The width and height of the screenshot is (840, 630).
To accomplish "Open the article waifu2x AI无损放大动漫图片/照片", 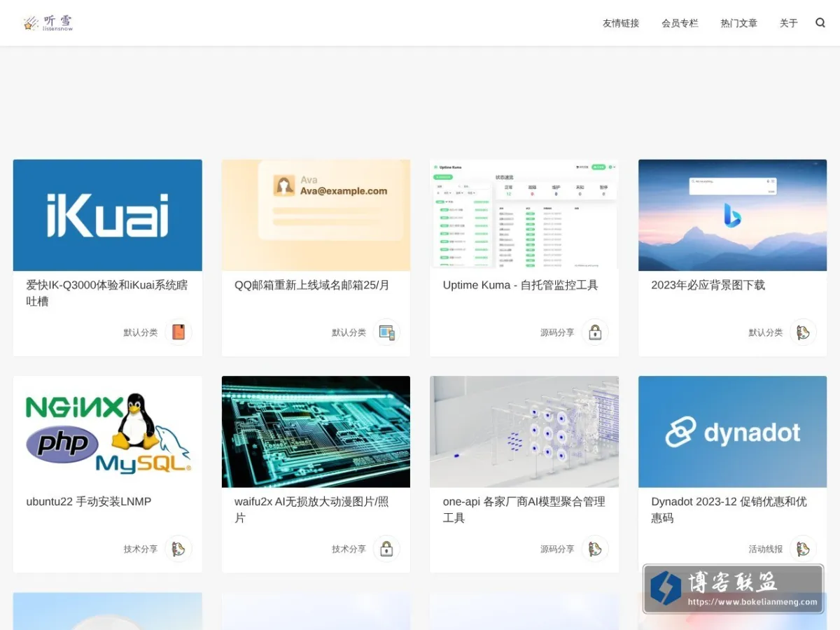I will click(x=311, y=510).
